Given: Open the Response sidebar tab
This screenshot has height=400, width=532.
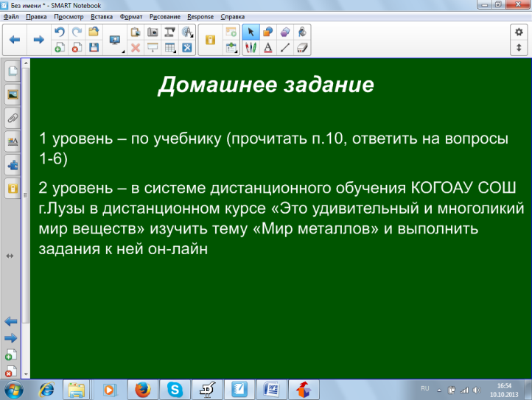Looking at the screenshot, I should [x=13, y=189].
